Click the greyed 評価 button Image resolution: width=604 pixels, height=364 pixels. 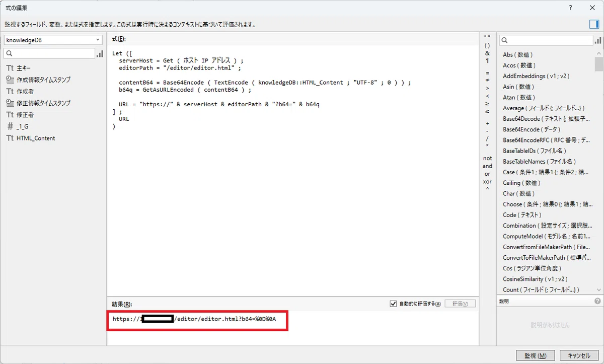click(x=460, y=304)
